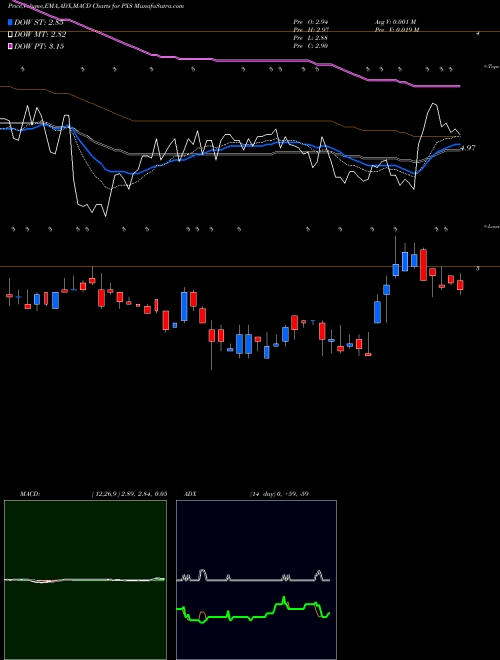Open the MACD indicator chart panel
Screen dimensions: 500x660
pyautogui.click(x=85, y=580)
